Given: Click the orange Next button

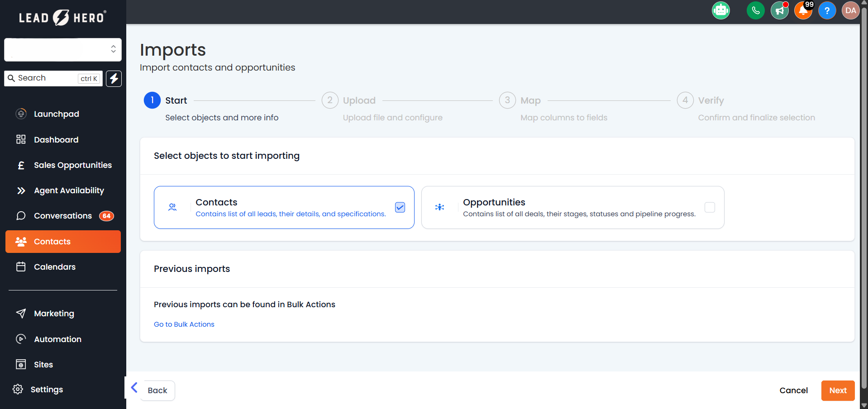Looking at the screenshot, I should click(x=837, y=390).
